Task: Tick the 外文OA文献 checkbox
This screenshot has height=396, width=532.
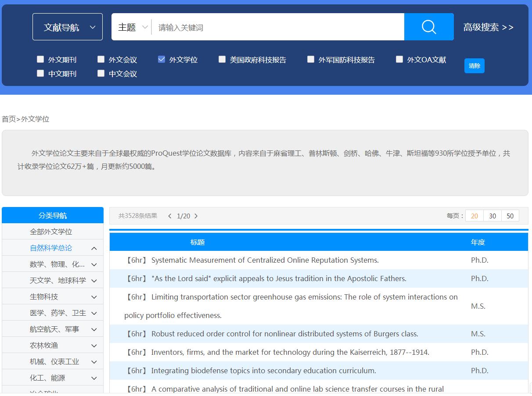Action: (399, 59)
